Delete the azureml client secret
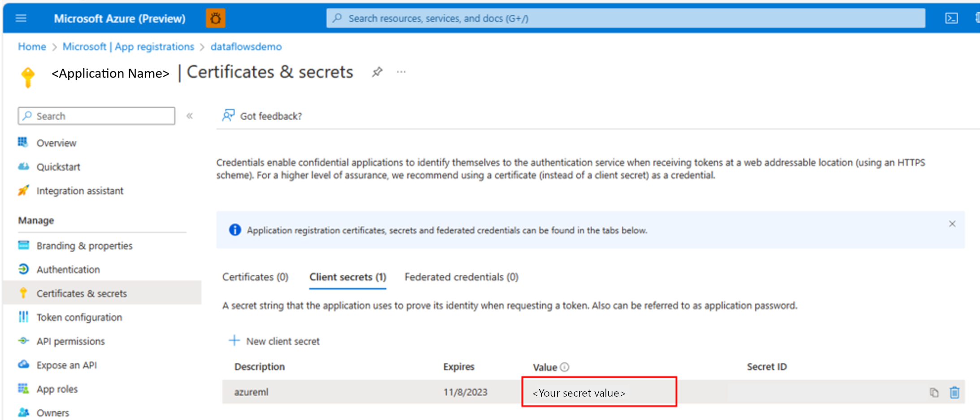This screenshot has height=420, width=980. pyautogui.click(x=954, y=392)
